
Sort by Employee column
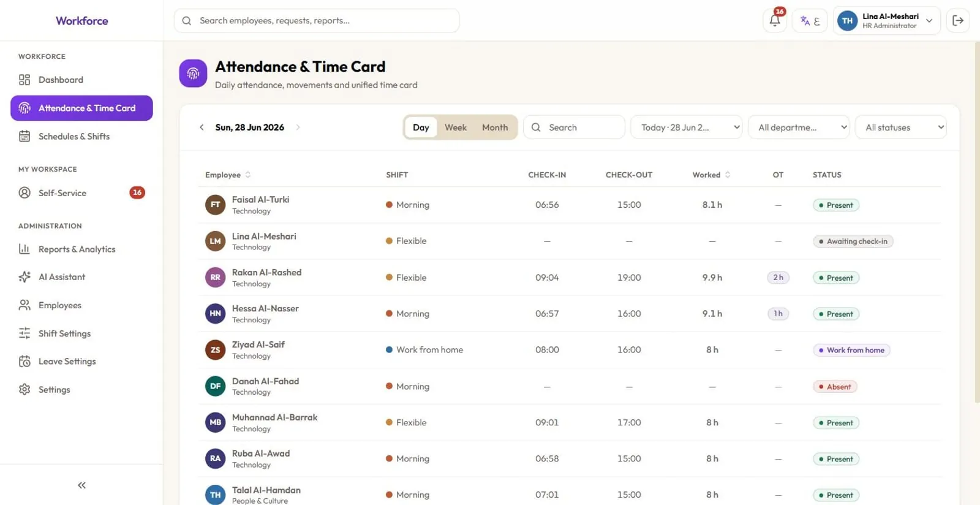tap(228, 175)
